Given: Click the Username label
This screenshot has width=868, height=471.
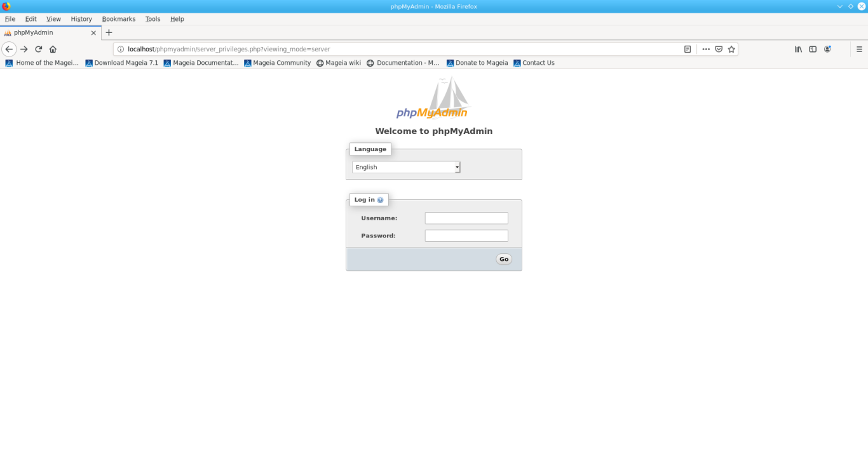Looking at the screenshot, I should (379, 218).
